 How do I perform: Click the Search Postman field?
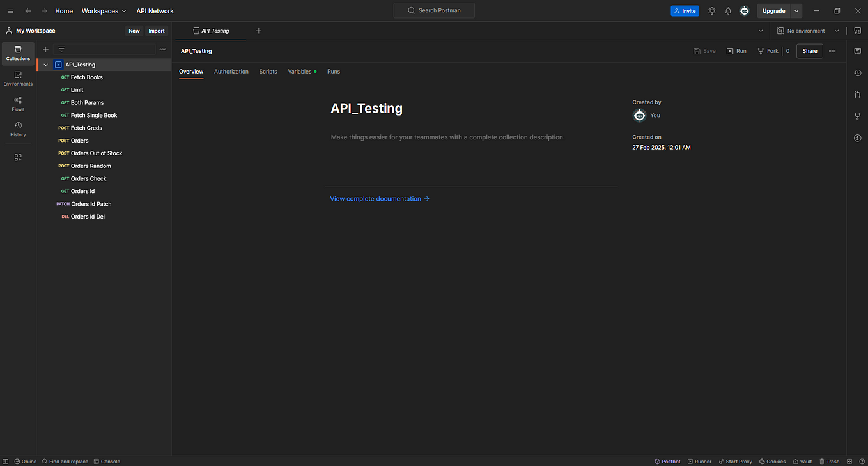[x=434, y=11]
